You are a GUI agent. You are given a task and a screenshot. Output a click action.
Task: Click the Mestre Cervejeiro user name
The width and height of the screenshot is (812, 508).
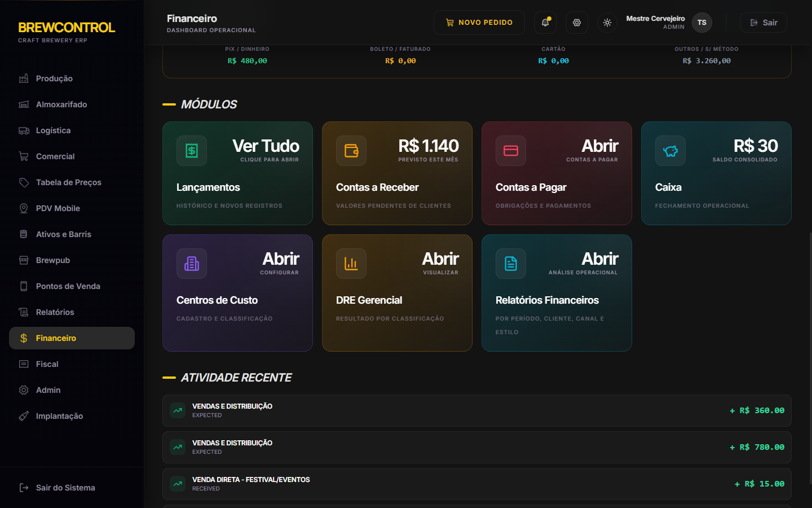click(x=655, y=19)
